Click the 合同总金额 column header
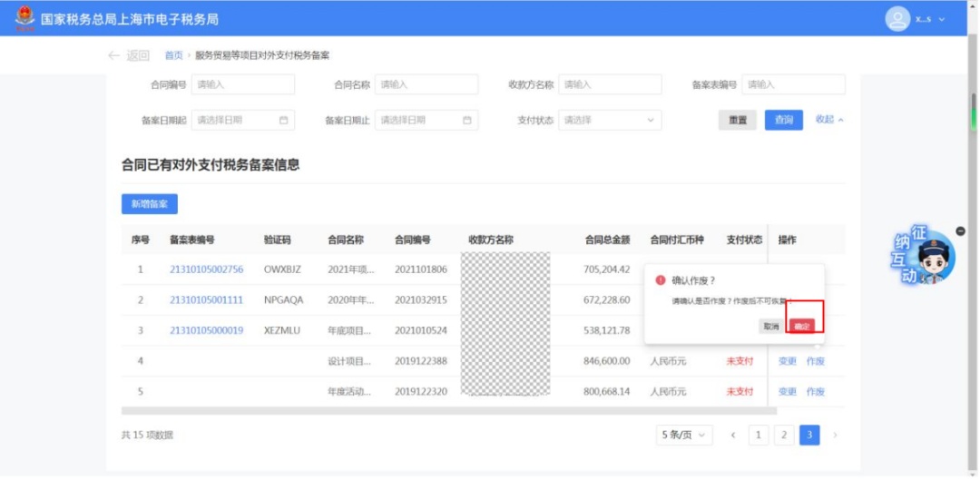This screenshot has width=980, height=480. (607, 240)
